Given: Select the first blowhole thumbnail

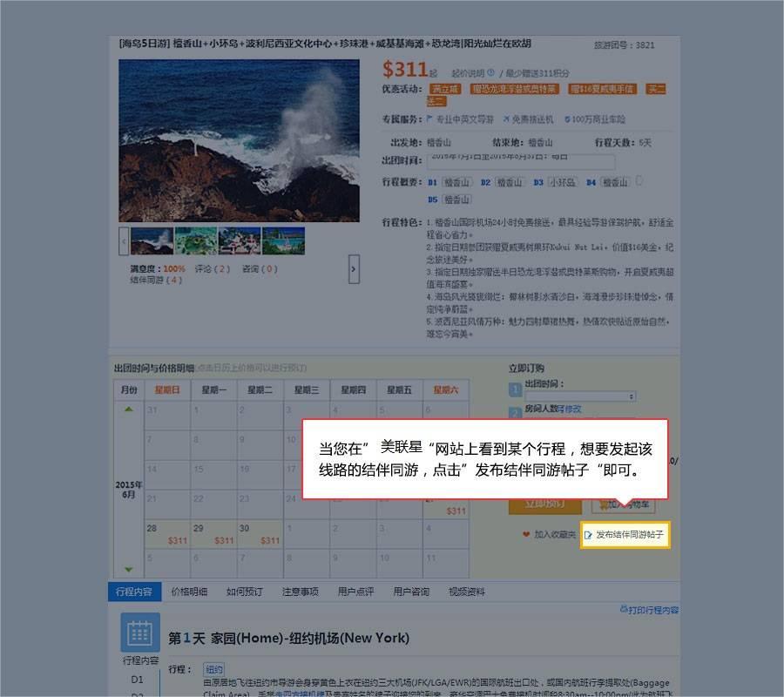Looking at the screenshot, I should pyautogui.click(x=152, y=241).
